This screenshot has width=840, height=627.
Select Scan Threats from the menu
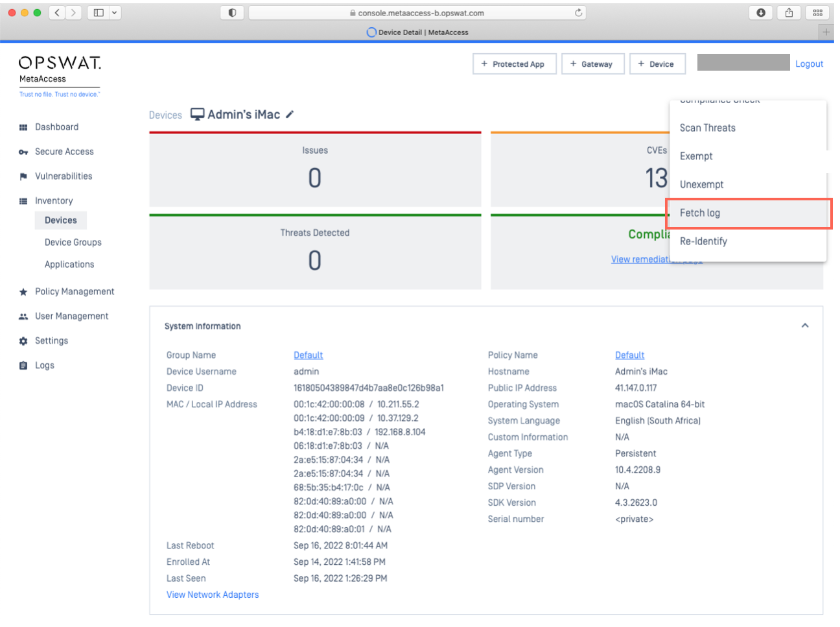[748, 128]
